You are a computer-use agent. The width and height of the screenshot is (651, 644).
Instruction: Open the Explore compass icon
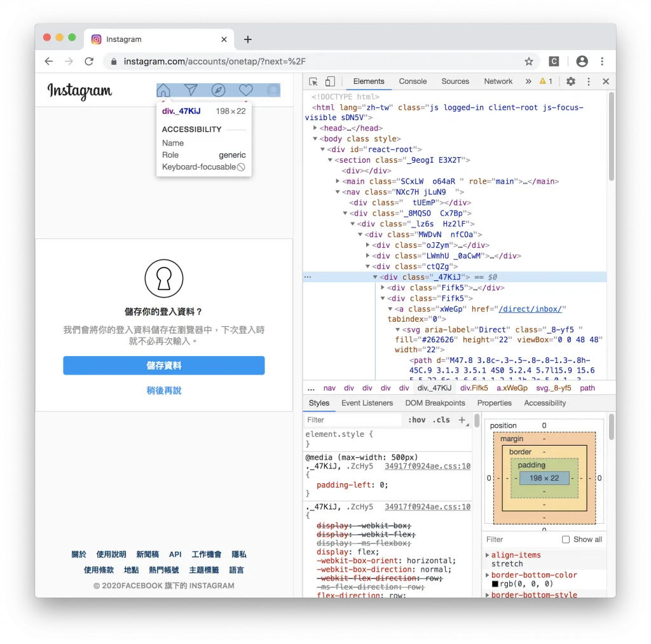219,90
